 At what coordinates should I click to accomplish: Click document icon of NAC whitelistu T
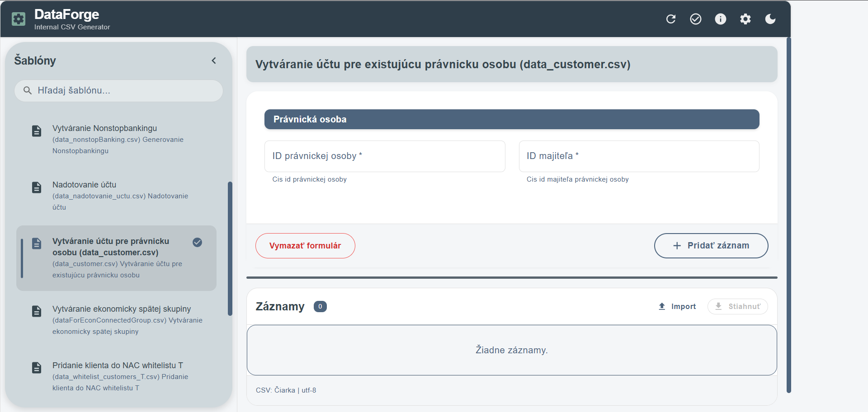pyautogui.click(x=37, y=368)
